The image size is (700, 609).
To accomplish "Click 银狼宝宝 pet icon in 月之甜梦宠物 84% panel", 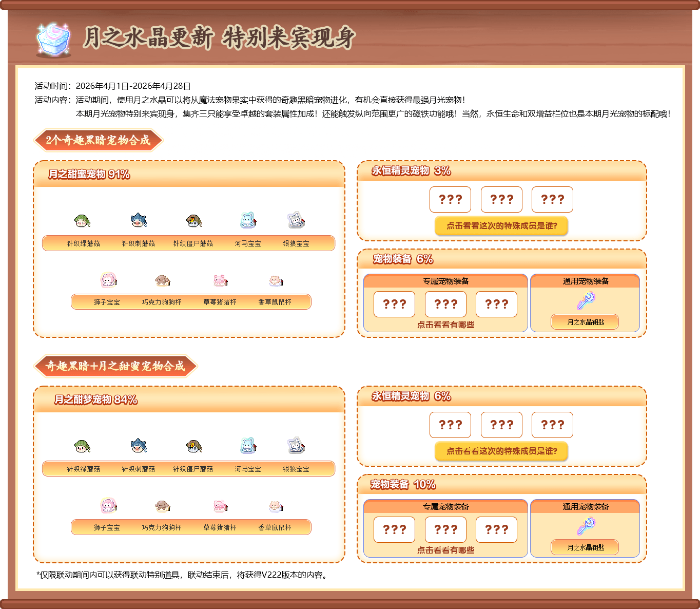I will pyautogui.click(x=296, y=446).
